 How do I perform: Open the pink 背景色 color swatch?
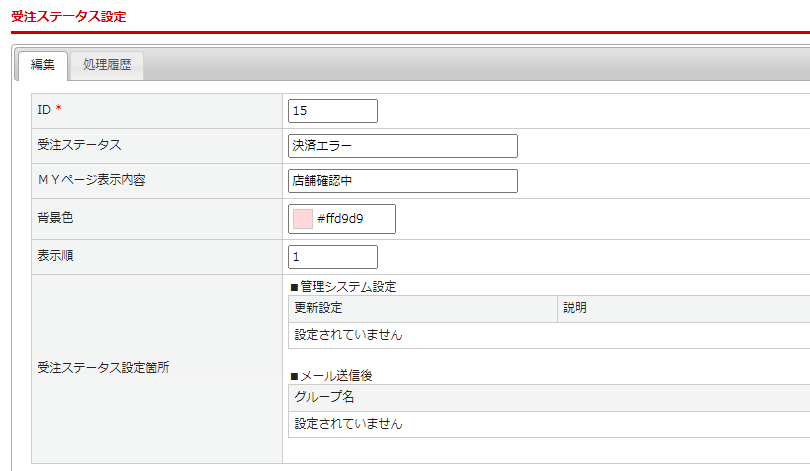303,218
